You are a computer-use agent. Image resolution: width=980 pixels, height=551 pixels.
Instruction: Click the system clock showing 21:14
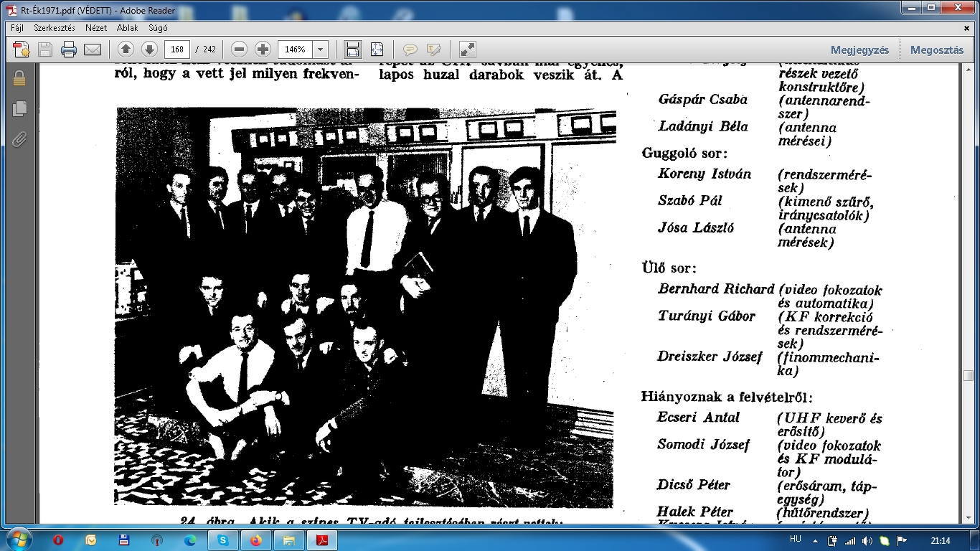click(x=939, y=540)
